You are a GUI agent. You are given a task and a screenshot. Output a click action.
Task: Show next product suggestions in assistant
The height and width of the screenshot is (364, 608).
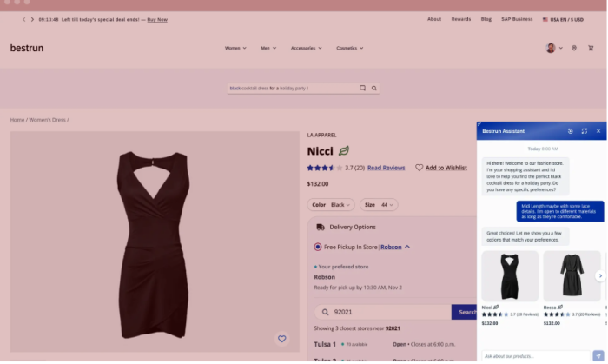pyautogui.click(x=600, y=276)
